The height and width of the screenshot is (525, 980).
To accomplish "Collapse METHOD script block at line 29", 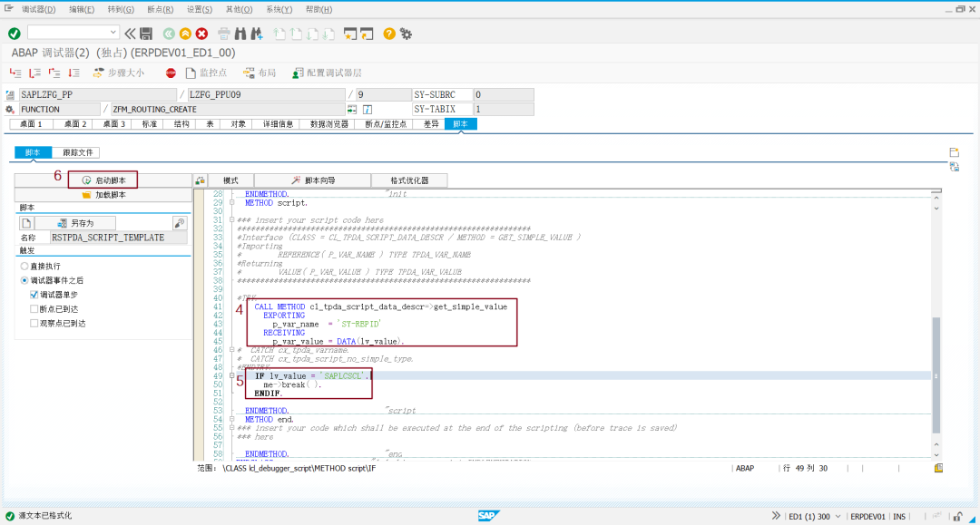I will click(232, 203).
